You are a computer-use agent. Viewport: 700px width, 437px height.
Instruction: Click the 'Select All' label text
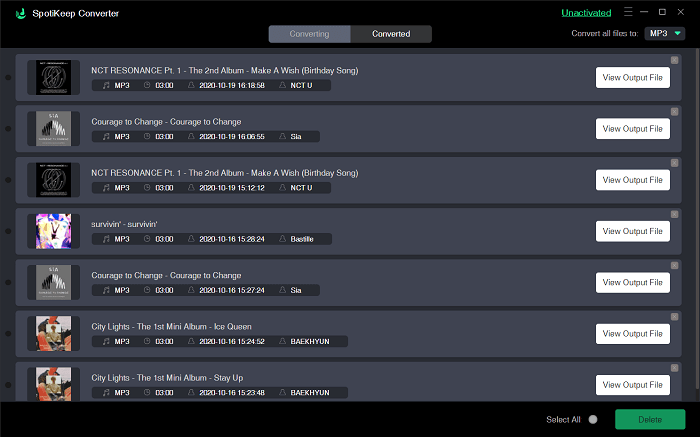click(x=563, y=420)
